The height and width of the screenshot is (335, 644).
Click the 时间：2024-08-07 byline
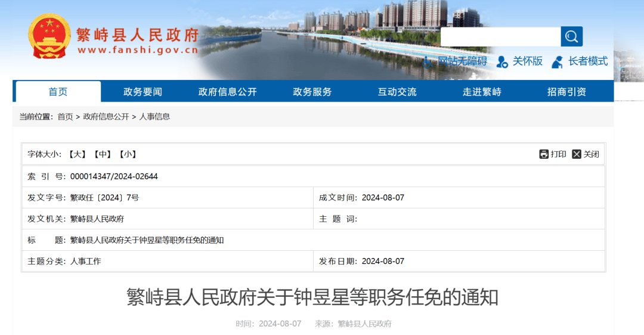pos(268,324)
